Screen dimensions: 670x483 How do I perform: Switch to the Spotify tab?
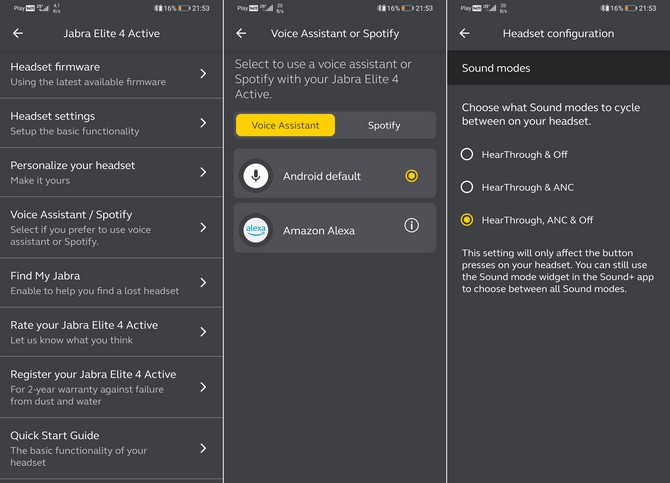point(384,125)
